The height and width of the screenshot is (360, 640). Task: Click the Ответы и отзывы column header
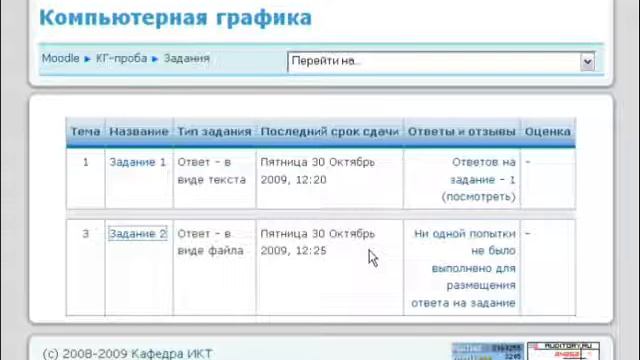pyautogui.click(x=462, y=132)
